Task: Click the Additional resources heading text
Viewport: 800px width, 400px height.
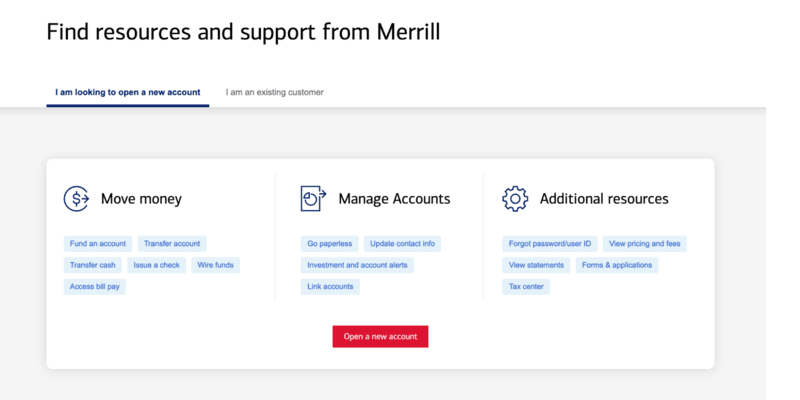Action: [x=604, y=199]
